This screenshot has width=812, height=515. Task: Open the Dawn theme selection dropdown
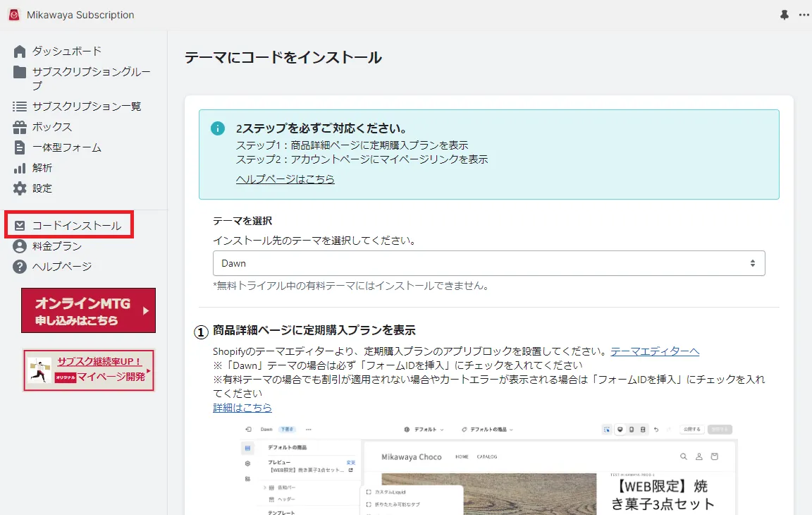click(489, 263)
